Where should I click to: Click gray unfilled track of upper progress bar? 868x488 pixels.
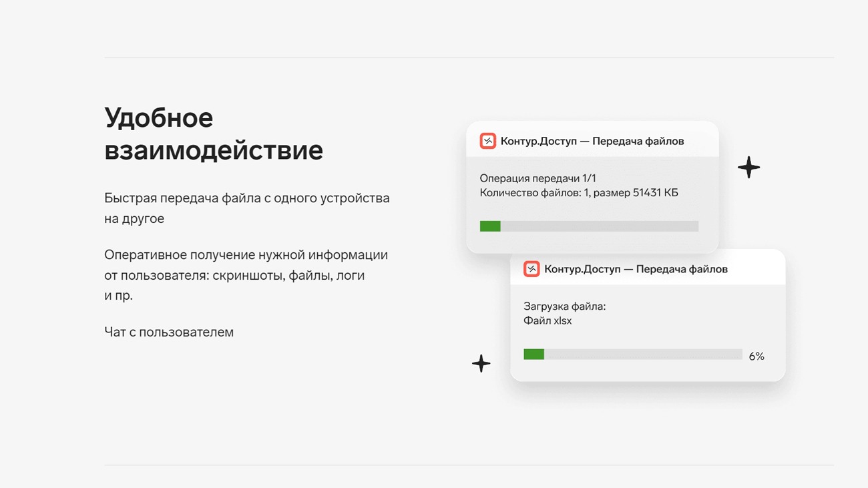pyautogui.click(x=599, y=226)
